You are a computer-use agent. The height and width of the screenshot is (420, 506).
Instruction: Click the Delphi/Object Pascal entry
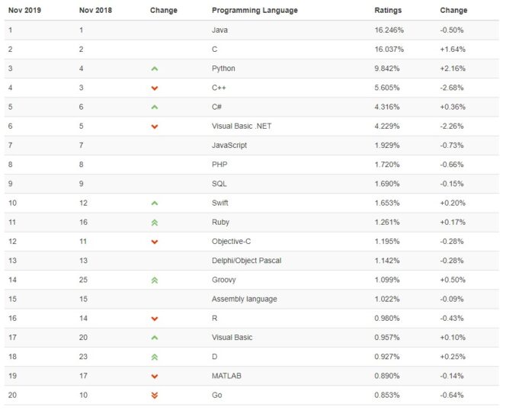click(x=246, y=261)
